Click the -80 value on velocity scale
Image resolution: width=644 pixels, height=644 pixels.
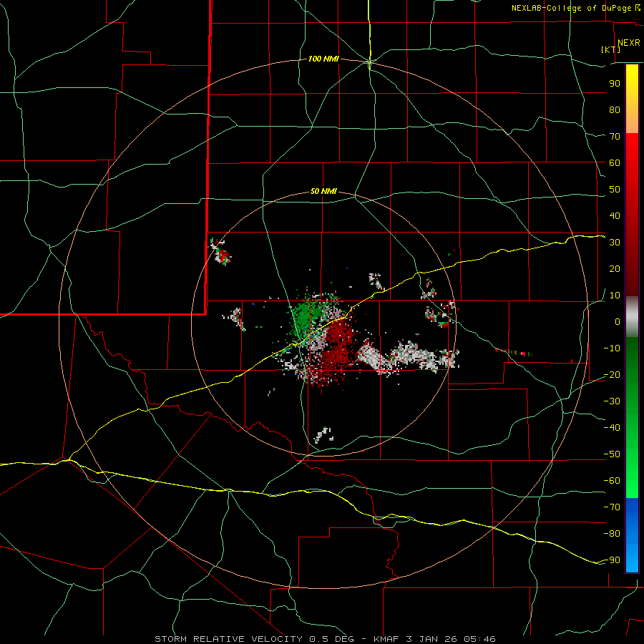click(x=612, y=534)
